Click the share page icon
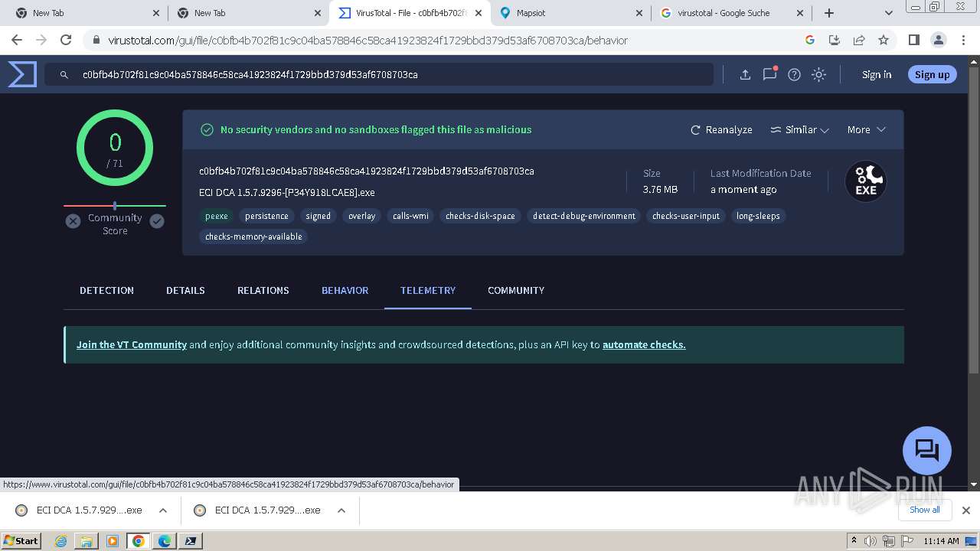Viewport: 980px width, 551px height. point(859,40)
